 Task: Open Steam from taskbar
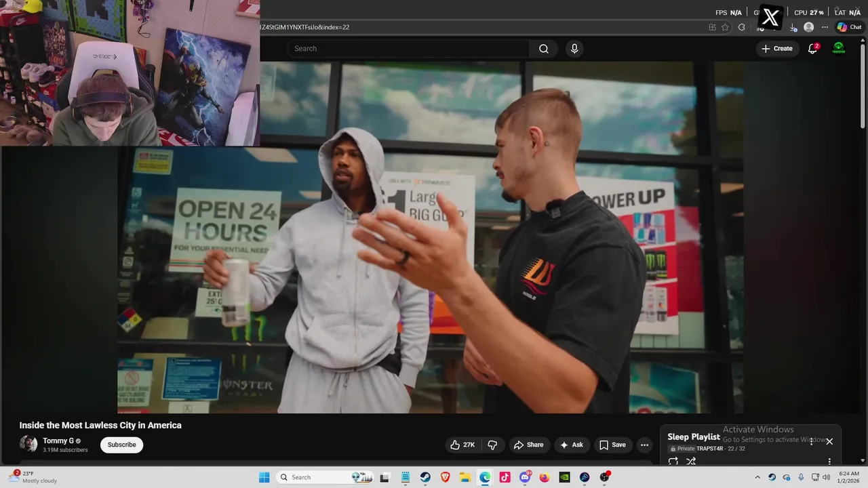[x=425, y=477]
